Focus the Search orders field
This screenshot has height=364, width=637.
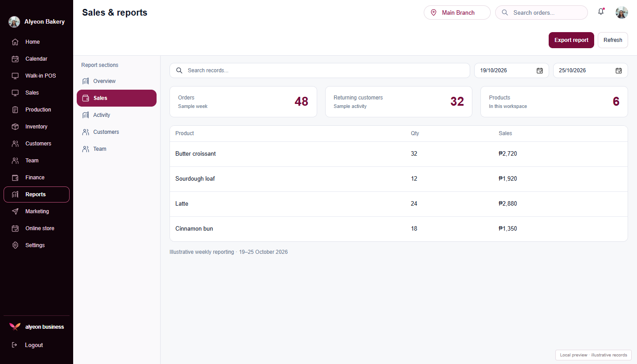click(542, 12)
